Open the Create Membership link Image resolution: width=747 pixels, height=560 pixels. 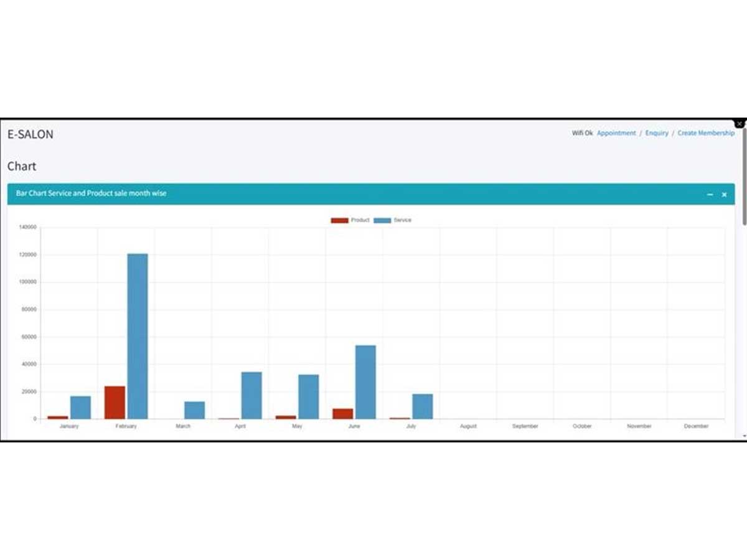706,133
